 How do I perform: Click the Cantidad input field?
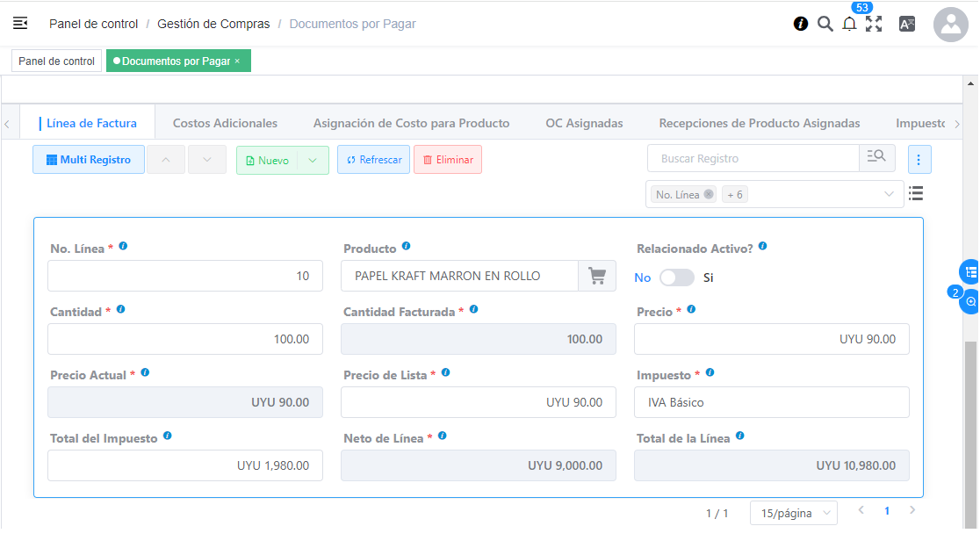click(185, 339)
